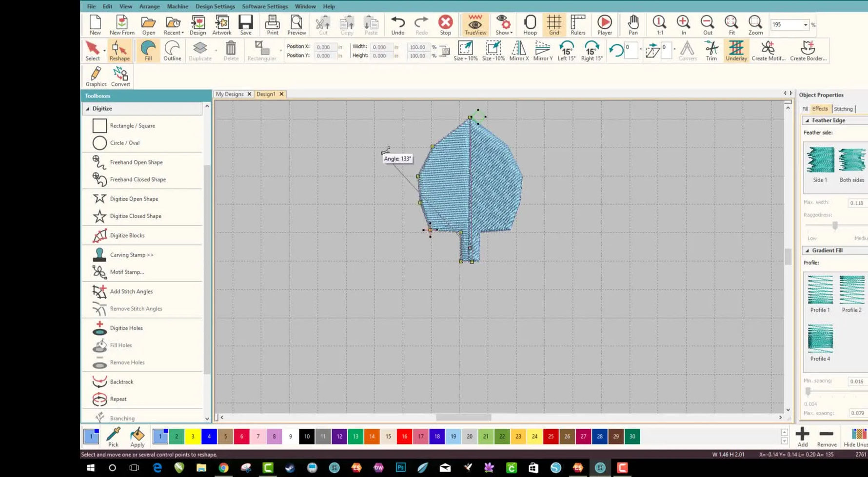Open the Select tool dropdown arrow
The image size is (868, 477).
[x=104, y=51]
